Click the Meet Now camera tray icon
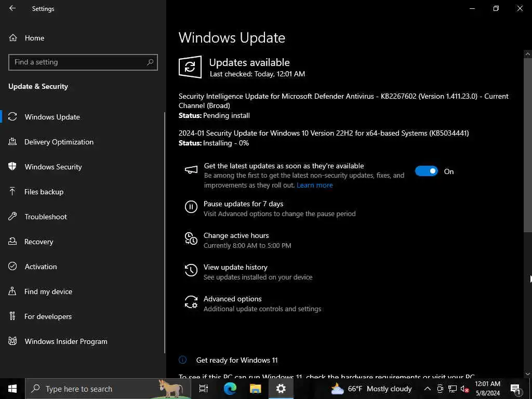Screen dimensions: 532x399 pos(440,389)
